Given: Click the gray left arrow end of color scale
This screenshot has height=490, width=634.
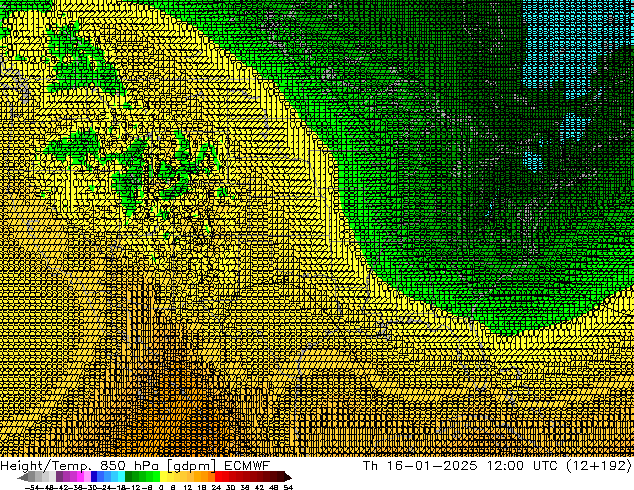Looking at the screenshot, I should (x=23, y=477).
